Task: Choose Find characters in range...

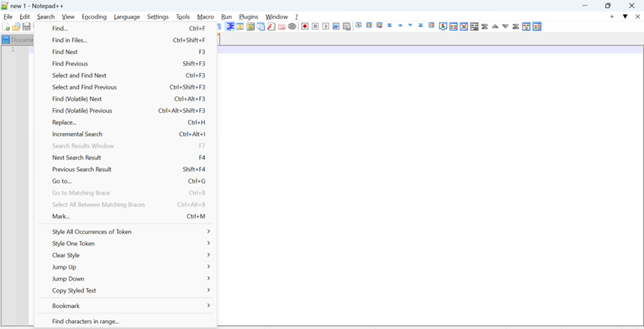Action: [126, 322]
